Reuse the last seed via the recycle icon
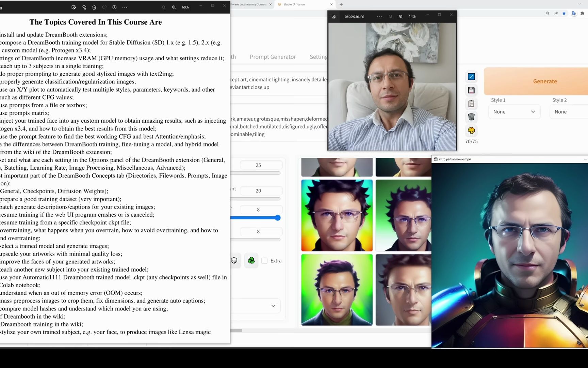This screenshot has width=588, height=368. tap(251, 260)
